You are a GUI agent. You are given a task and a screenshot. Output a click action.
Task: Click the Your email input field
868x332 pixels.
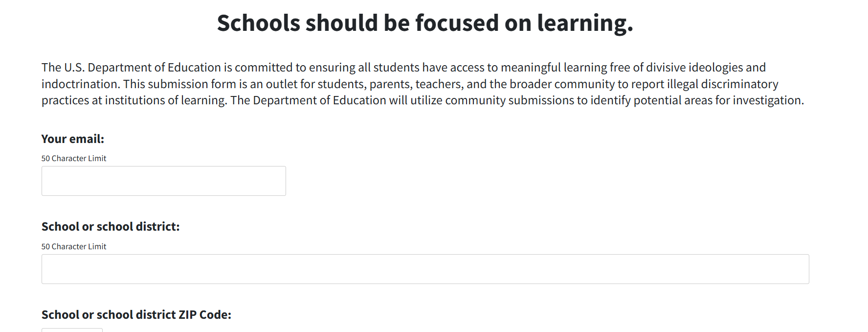coord(163,181)
